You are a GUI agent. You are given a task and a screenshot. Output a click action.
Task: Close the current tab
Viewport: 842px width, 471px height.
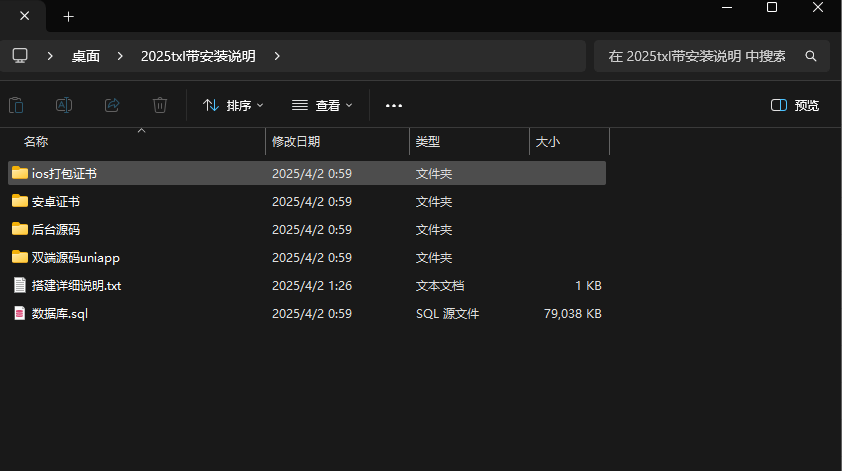pyautogui.click(x=24, y=17)
